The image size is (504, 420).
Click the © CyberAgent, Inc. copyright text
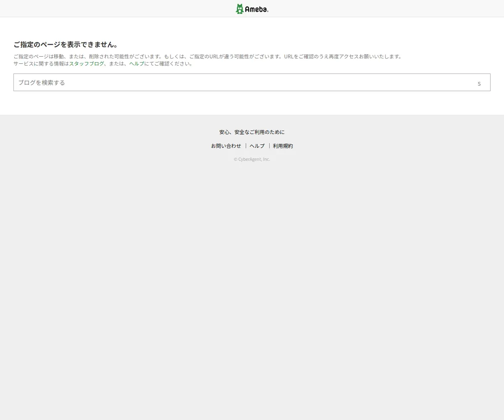(252, 159)
